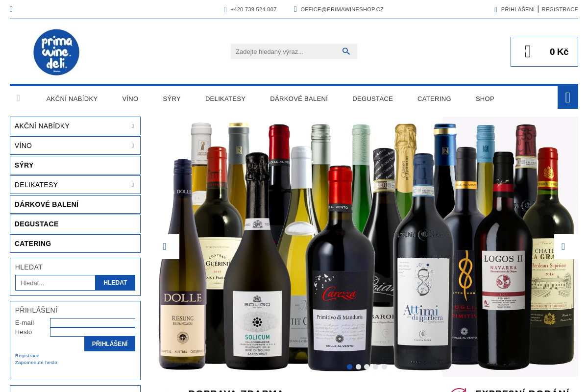The image size is (588, 392).
Task: Click inside the Hledat... search field
Action: 55,283
